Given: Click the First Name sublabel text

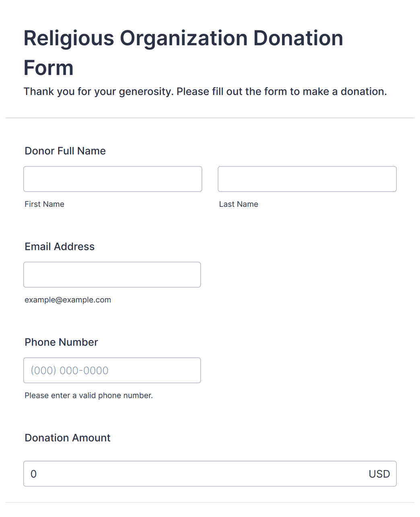Looking at the screenshot, I should click(44, 204).
